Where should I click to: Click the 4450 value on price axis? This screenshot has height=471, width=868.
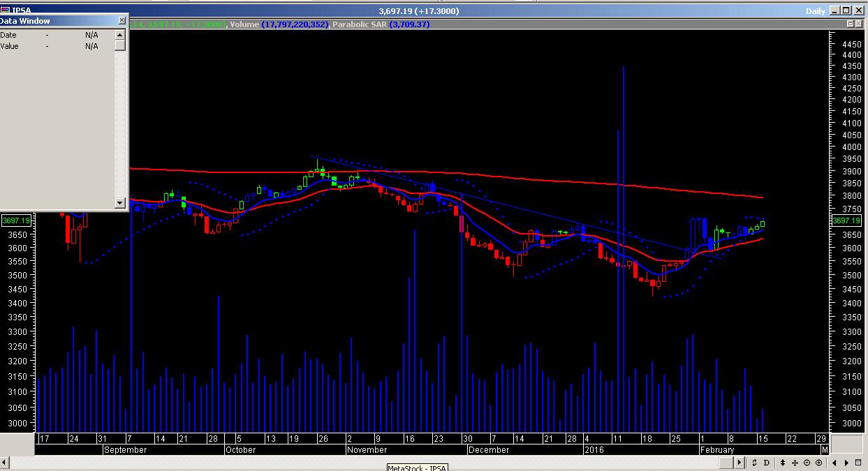coord(851,44)
